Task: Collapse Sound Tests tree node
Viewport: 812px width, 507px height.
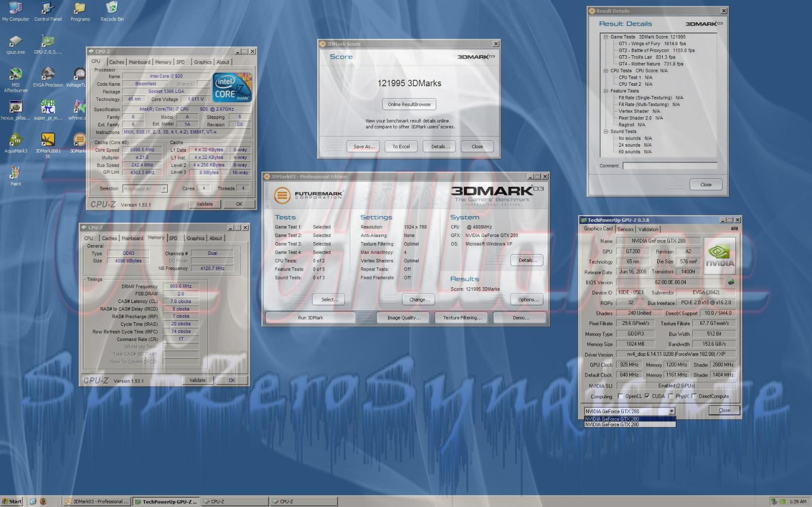Action: tap(605, 131)
